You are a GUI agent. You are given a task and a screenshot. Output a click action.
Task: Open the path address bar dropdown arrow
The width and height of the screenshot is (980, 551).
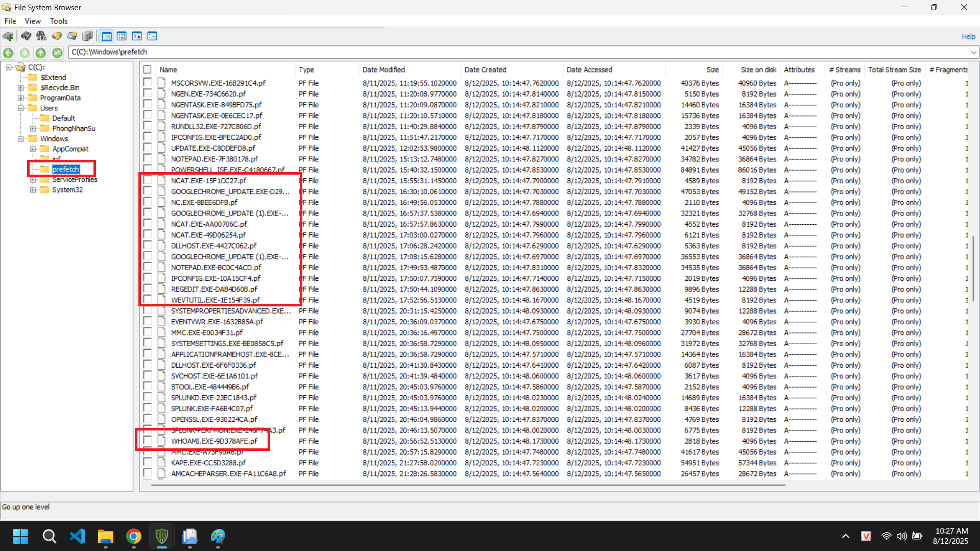pyautogui.click(x=973, y=52)
